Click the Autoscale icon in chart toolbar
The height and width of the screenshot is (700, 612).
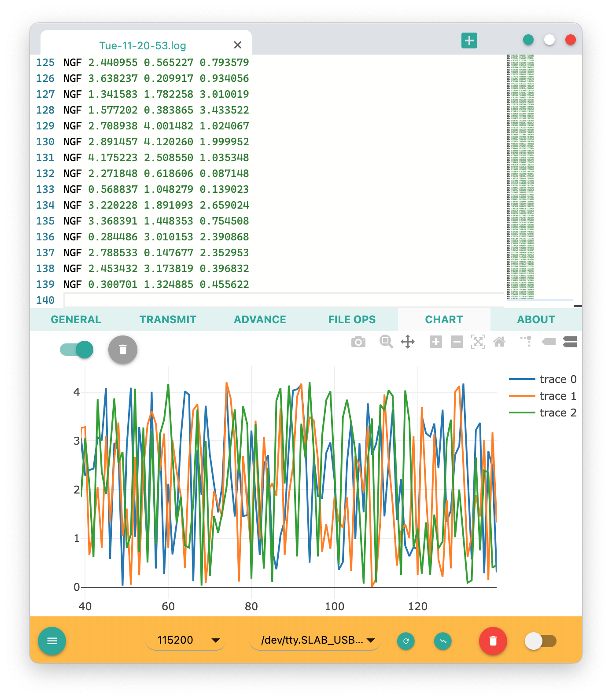click(478, 342)
